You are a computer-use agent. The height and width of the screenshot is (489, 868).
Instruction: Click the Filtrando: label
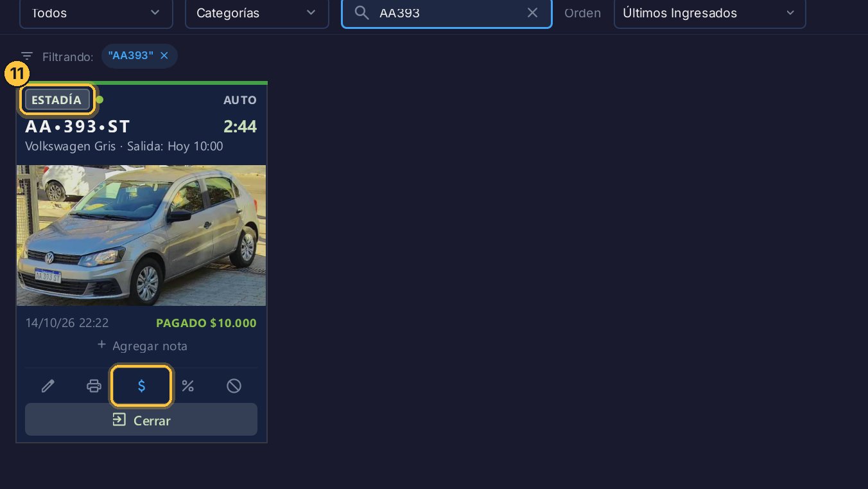(x=68, y=57)
